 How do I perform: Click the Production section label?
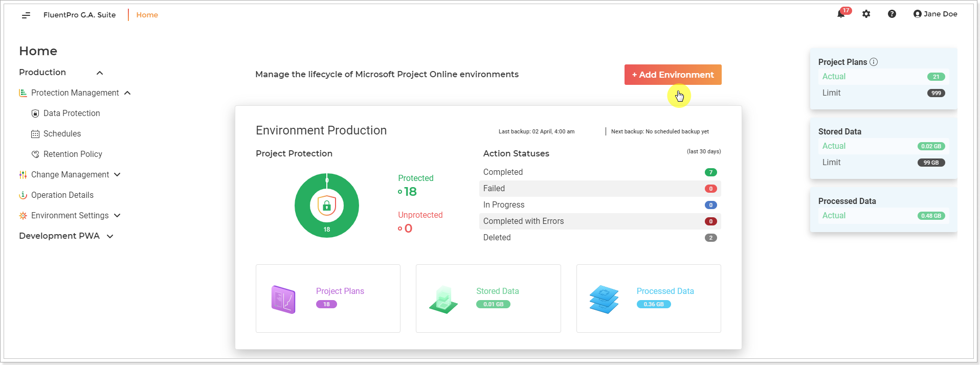(x=42, y=73)
